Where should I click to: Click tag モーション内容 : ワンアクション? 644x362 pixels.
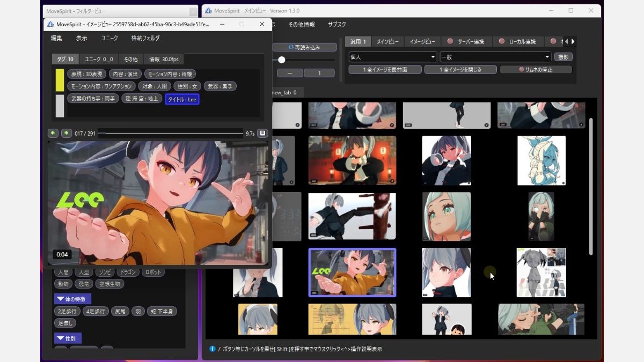coord(101,86)
